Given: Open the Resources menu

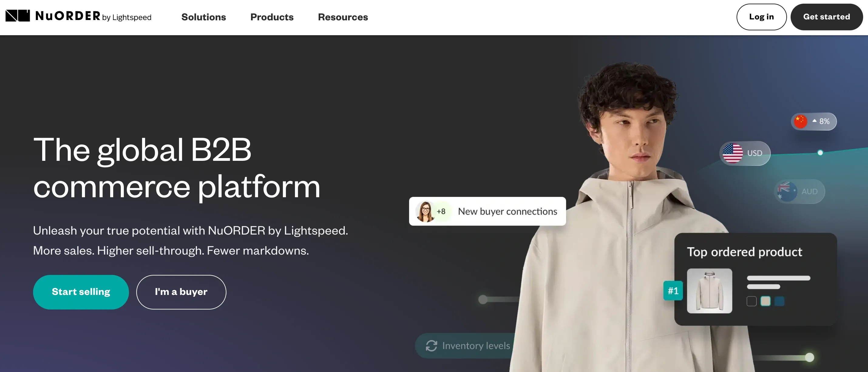Looking at the screenshot, I should (343, 17).
